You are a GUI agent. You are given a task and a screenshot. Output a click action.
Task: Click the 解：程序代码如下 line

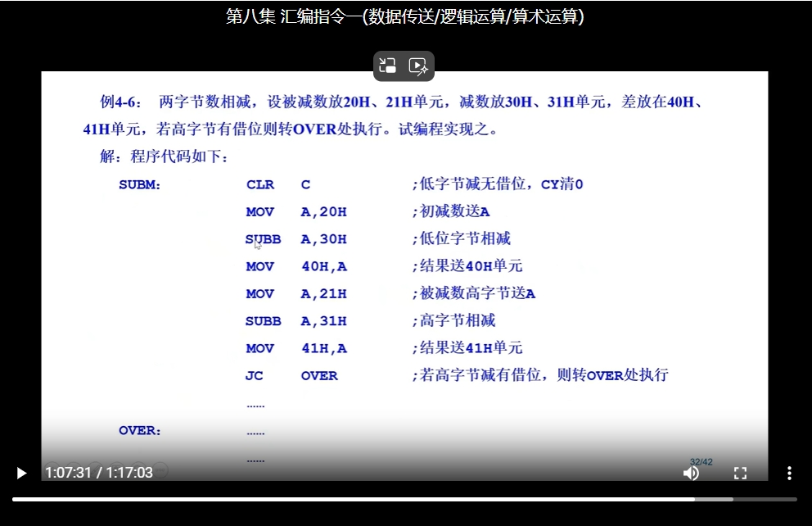point(164,156)
